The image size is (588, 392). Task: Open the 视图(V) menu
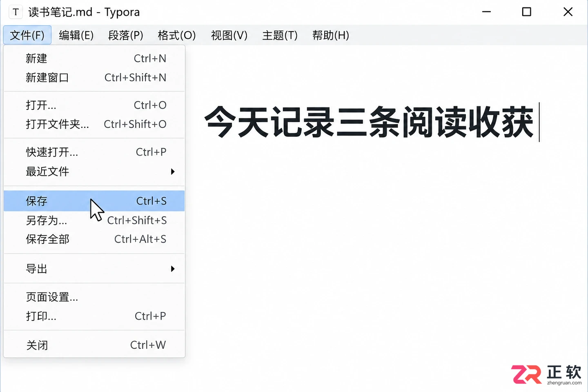(229, 35)
